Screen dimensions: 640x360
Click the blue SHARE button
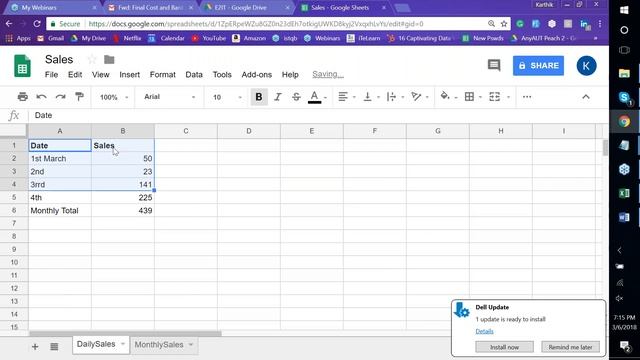[538, 66]
